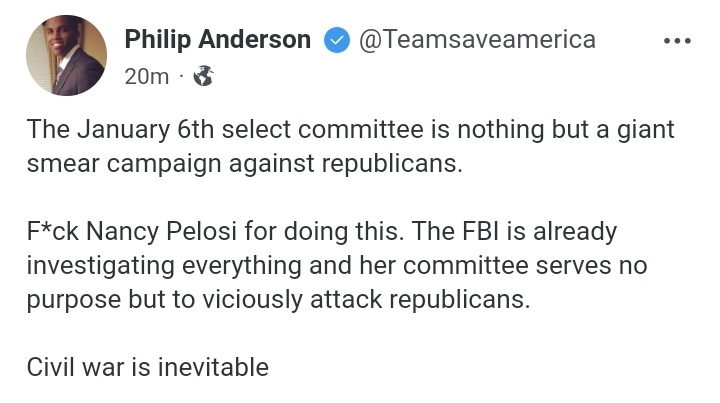Image resolution: width=720 pixels, height=403 pixels.
Task: Click the @Teamsaveamerica handle
Action: click(477, 39)
